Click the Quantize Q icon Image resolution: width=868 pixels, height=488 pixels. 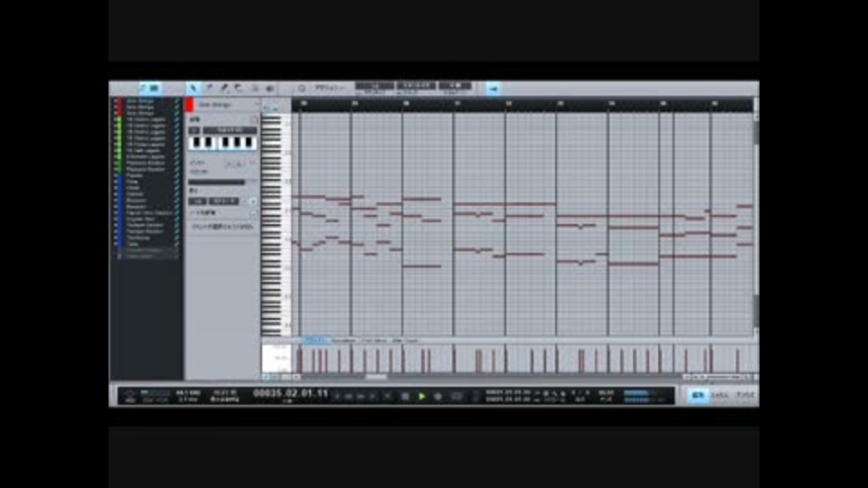tap(302, 88)
